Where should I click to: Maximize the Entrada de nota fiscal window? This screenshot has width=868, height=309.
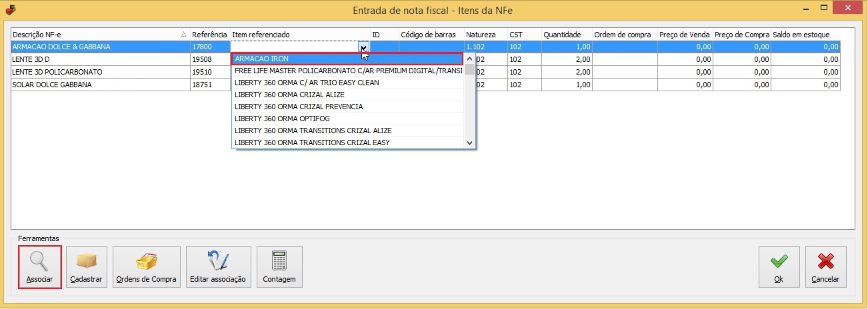pyautogui.click(x=825, y=8)
